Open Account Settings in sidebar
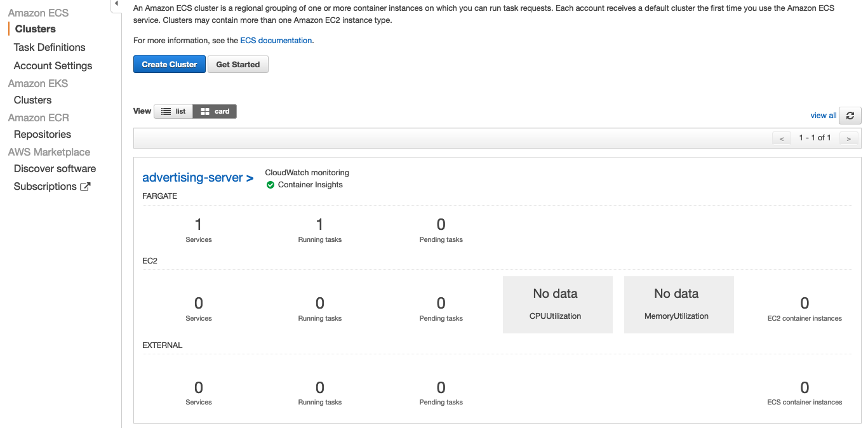Screen dimensions: 868x428 pyautogui.click(x=53, y=66)
